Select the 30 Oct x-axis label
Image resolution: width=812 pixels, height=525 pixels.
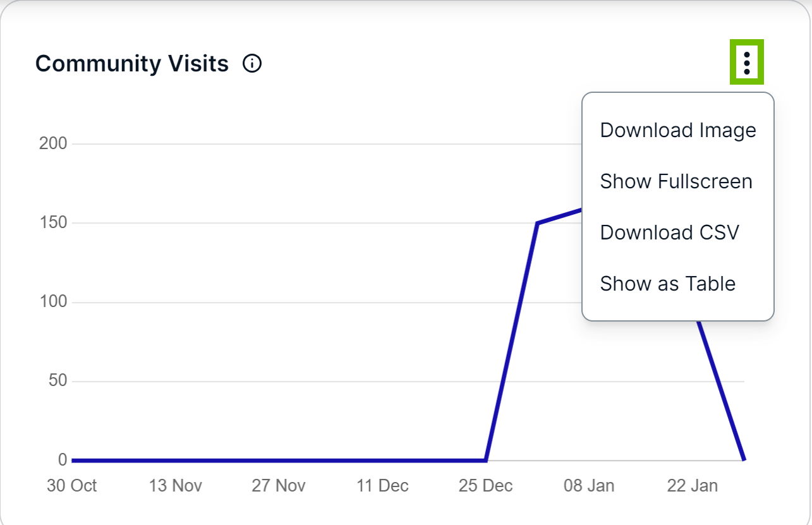click(x=72, y=486)
